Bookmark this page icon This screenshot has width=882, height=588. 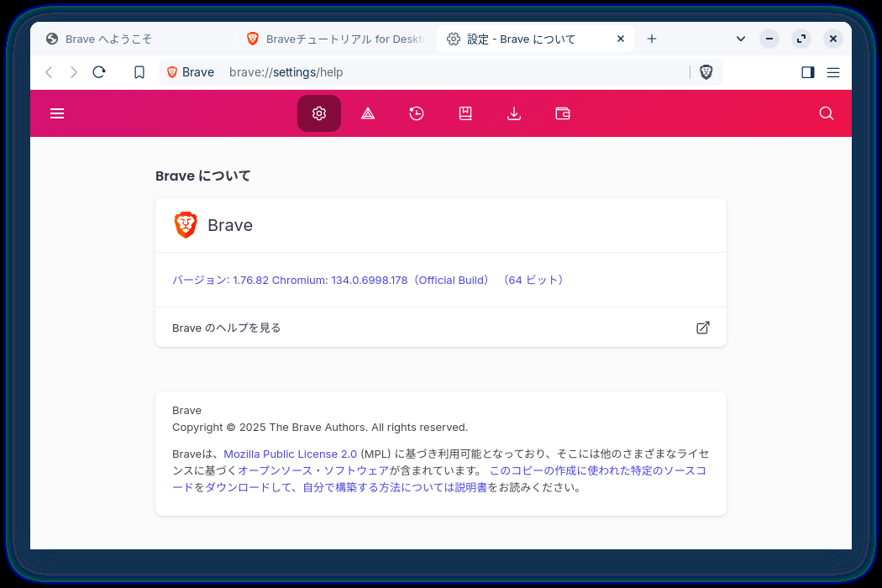click(139, 72)
